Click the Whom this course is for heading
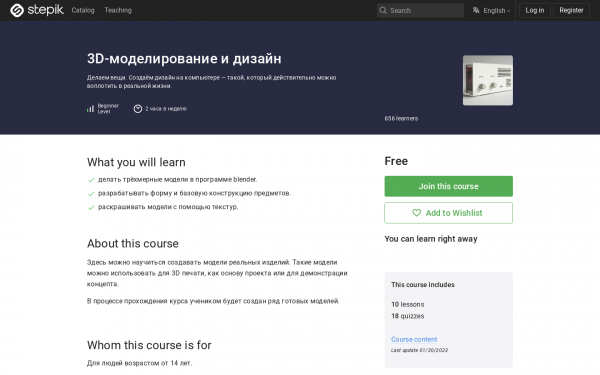The height and width of the screenshot is (375, 600). 149,345
